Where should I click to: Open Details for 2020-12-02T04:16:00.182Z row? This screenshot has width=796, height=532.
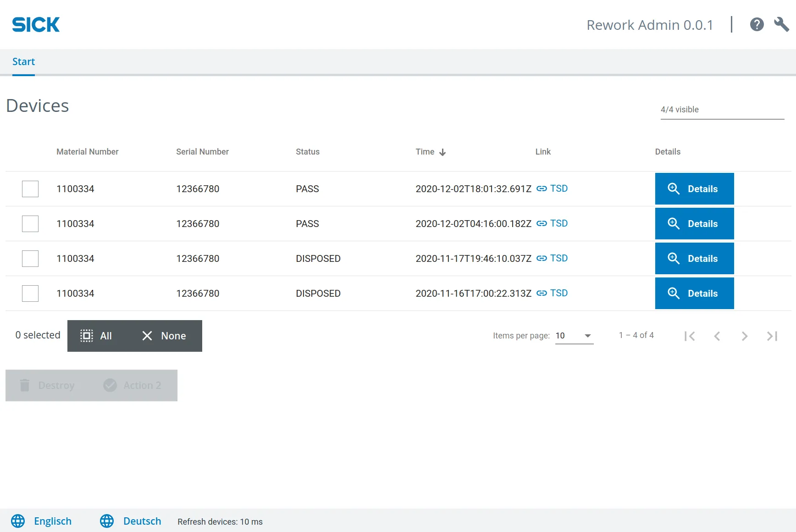pyautogui.click(x=694, y=224)
